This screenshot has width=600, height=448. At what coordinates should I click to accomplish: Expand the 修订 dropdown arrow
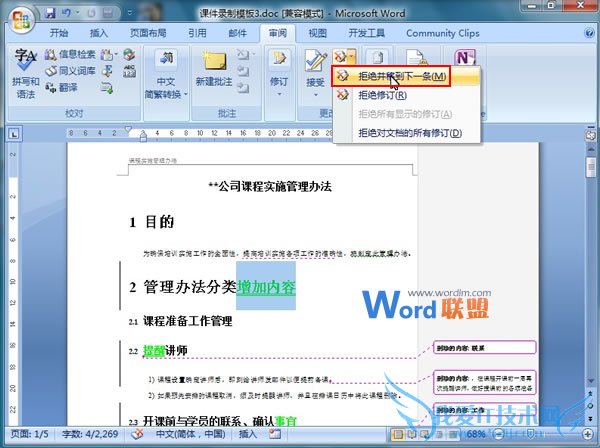(x=279, y=94)
